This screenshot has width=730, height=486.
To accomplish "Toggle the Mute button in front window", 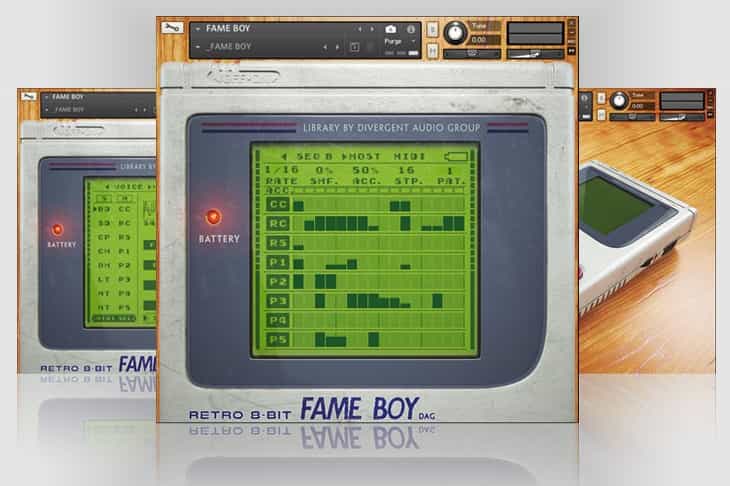I will tap(433, 50).
